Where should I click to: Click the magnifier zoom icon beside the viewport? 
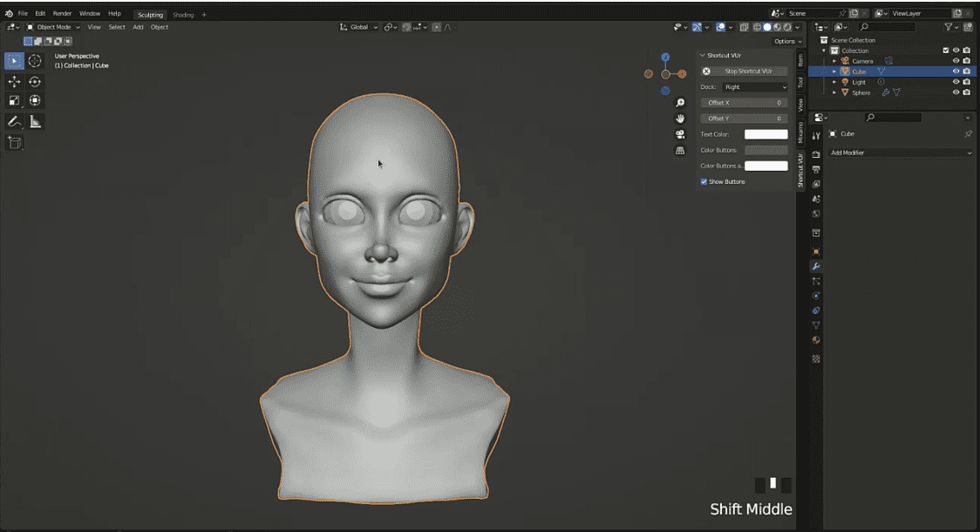pos(680,101)
